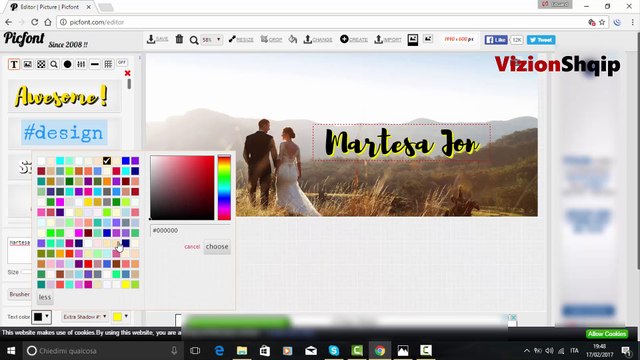
Task: Click the Save icon in top toolbar
Action: (157, 39)
